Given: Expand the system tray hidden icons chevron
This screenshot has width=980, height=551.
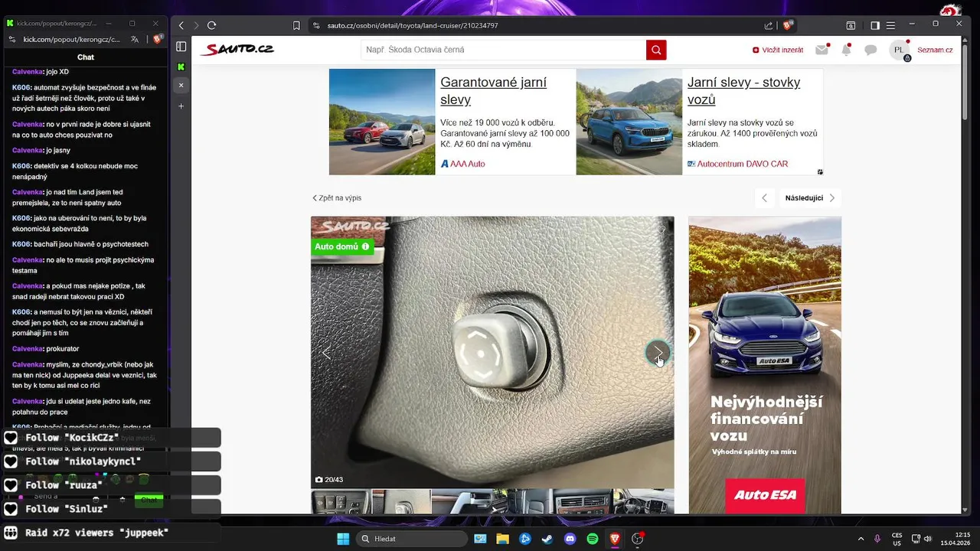Looking at the screenshot, I should click(x=861, y=539).
